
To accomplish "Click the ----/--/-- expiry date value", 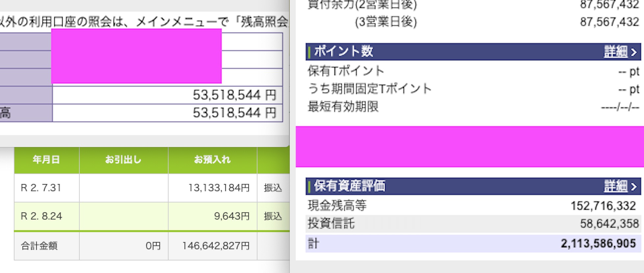I will tap(620, 107).
